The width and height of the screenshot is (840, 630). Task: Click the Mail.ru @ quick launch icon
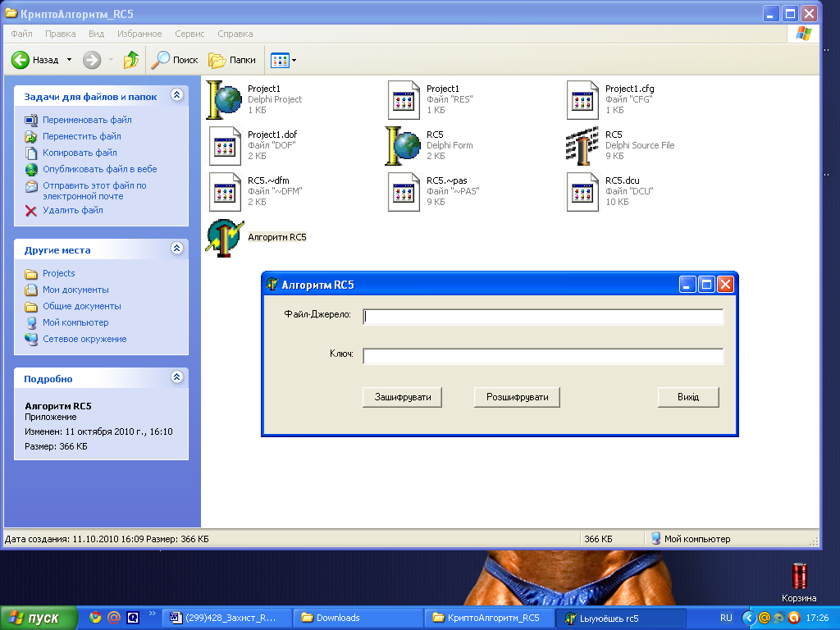pyautogui.click(x=113, y=618)
